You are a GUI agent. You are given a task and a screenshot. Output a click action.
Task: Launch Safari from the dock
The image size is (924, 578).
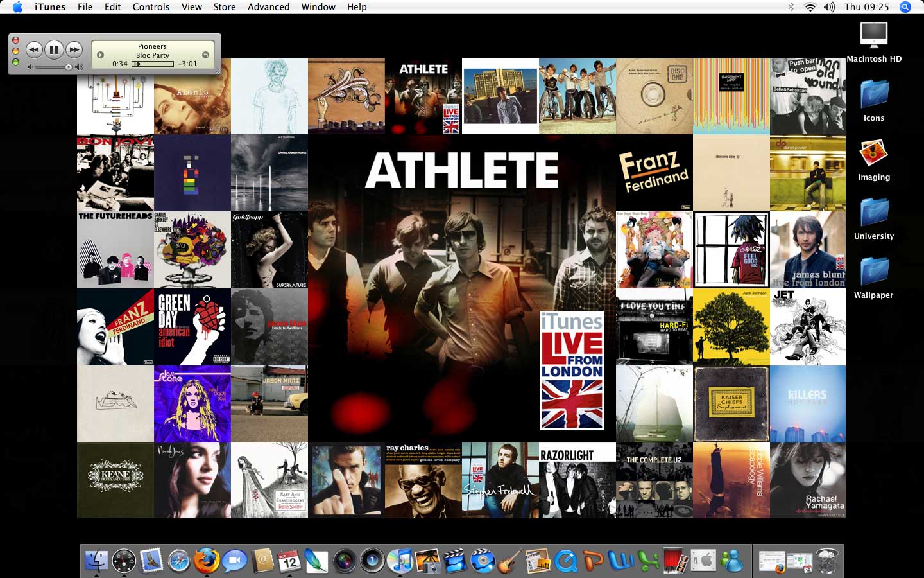click(179, 561)
